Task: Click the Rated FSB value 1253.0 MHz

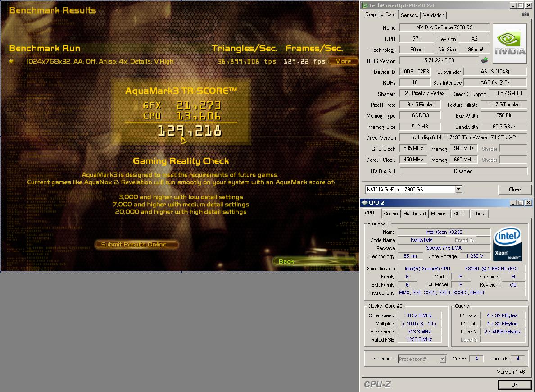Action: point(419,339)
